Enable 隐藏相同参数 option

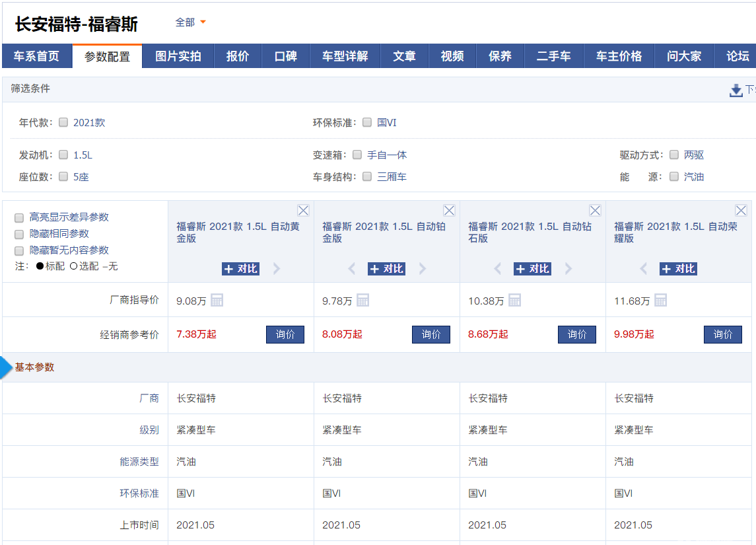coord(18,235)
